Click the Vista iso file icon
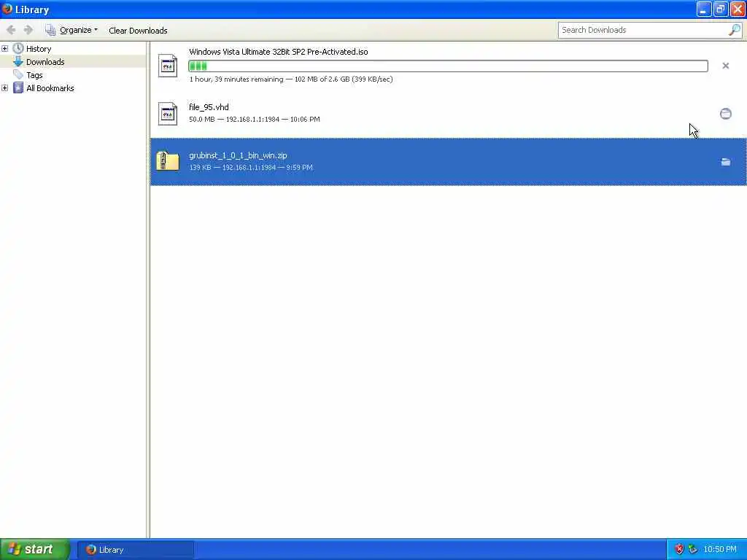Image resolution: width=747 pixels, height=560 pixels. 168,66
